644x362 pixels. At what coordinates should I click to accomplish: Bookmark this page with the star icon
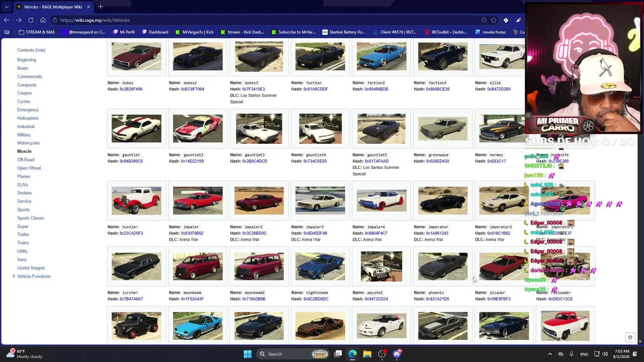coord(494,20)
